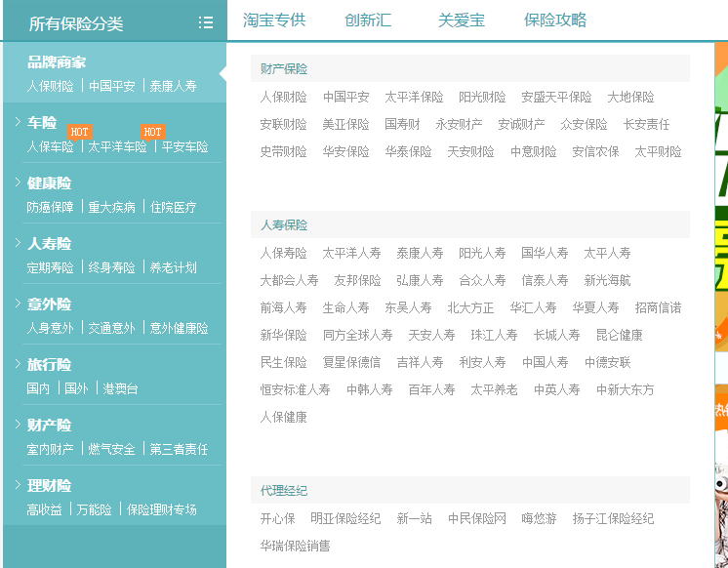
Task: Click the 泰康人寿 link in 人寿保险
Action: point(420,253)
